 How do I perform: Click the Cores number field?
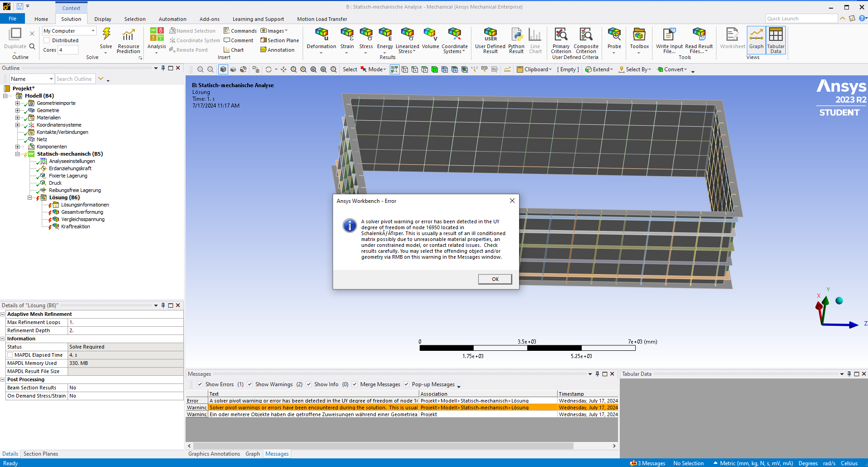point(68,50)
